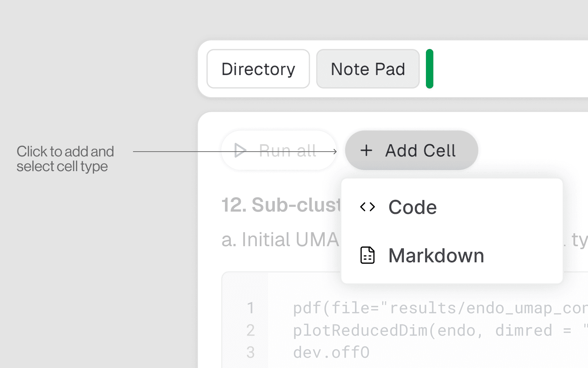
Task: Click the Directory tab button
Action: pos(258,69)
